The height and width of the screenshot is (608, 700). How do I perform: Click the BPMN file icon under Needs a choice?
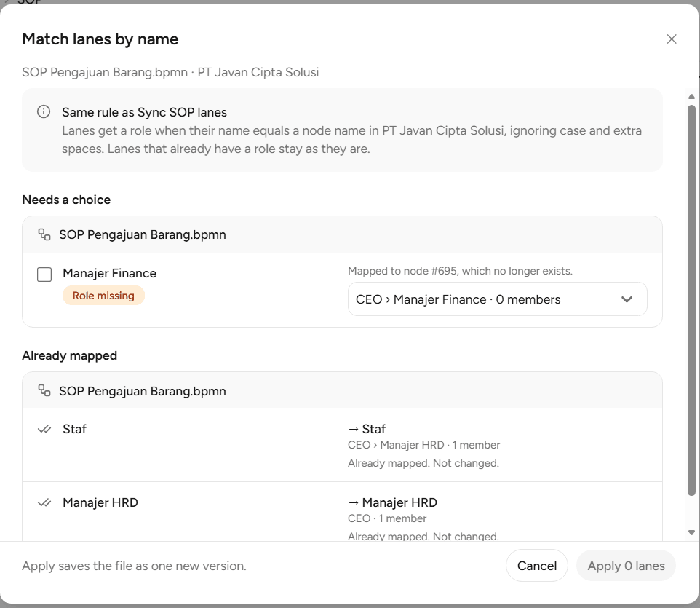coord(44,234)
